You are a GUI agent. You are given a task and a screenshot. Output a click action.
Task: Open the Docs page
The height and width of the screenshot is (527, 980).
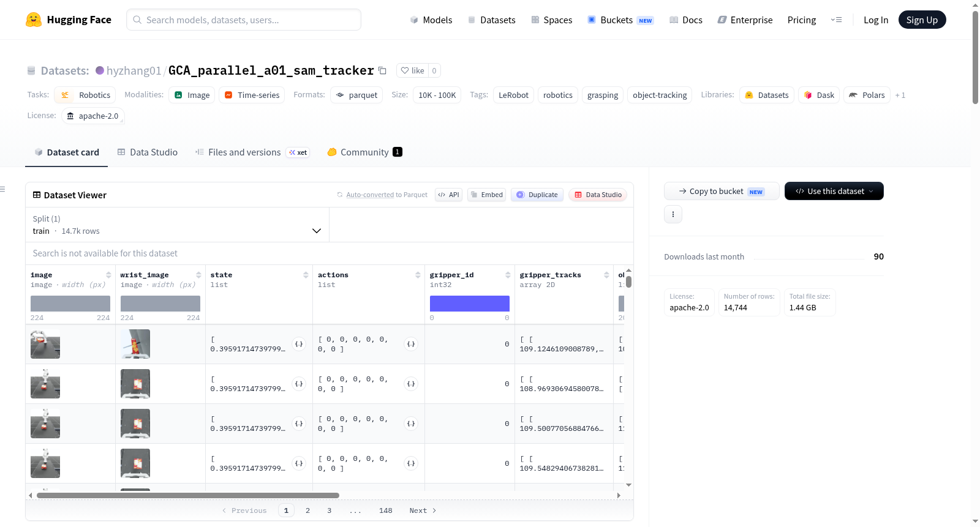686,20
